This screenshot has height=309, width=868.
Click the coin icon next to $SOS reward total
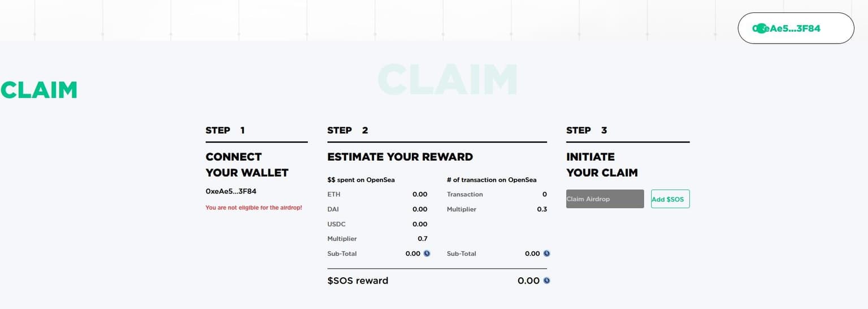tap(546, 281)
